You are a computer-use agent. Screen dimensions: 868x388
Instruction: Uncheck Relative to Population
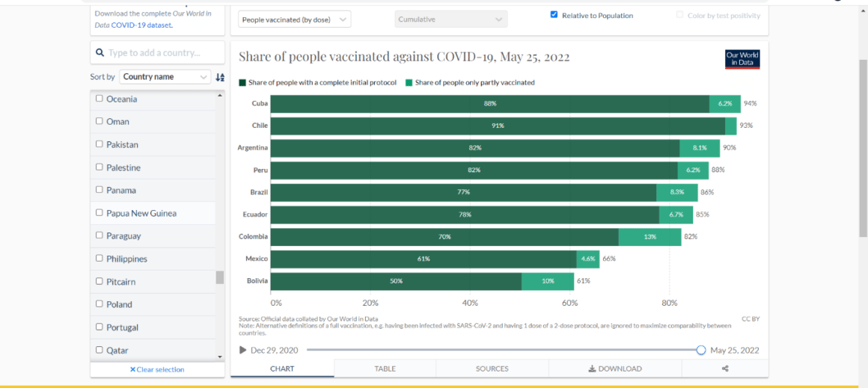pyautogui.click(x=554, y=15)
